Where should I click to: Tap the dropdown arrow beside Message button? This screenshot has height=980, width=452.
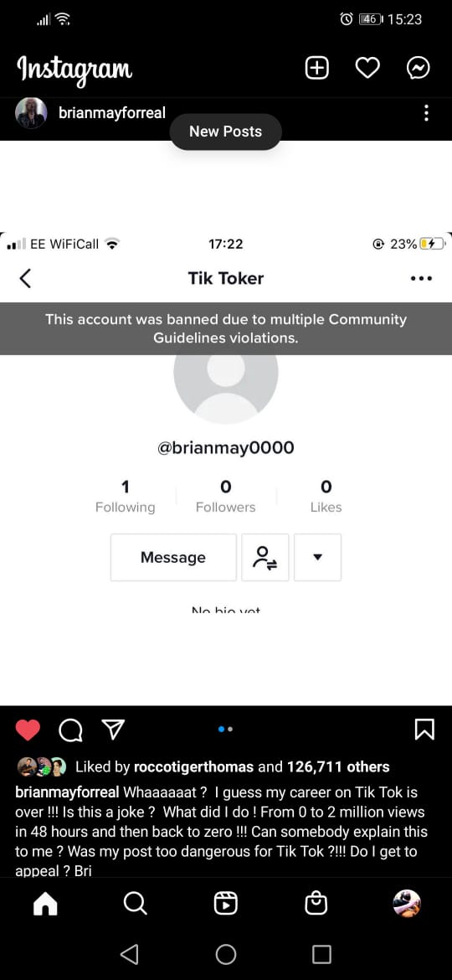coord(317,558)
